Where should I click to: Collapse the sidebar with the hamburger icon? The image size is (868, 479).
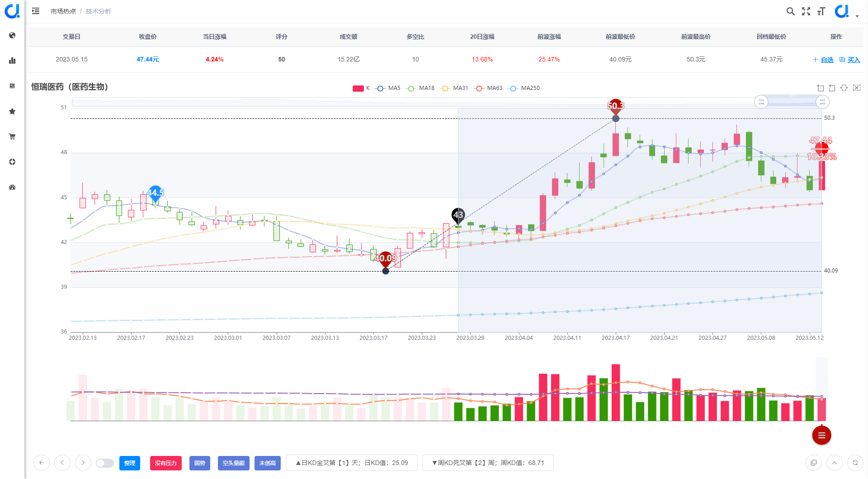tap(36, 11)
